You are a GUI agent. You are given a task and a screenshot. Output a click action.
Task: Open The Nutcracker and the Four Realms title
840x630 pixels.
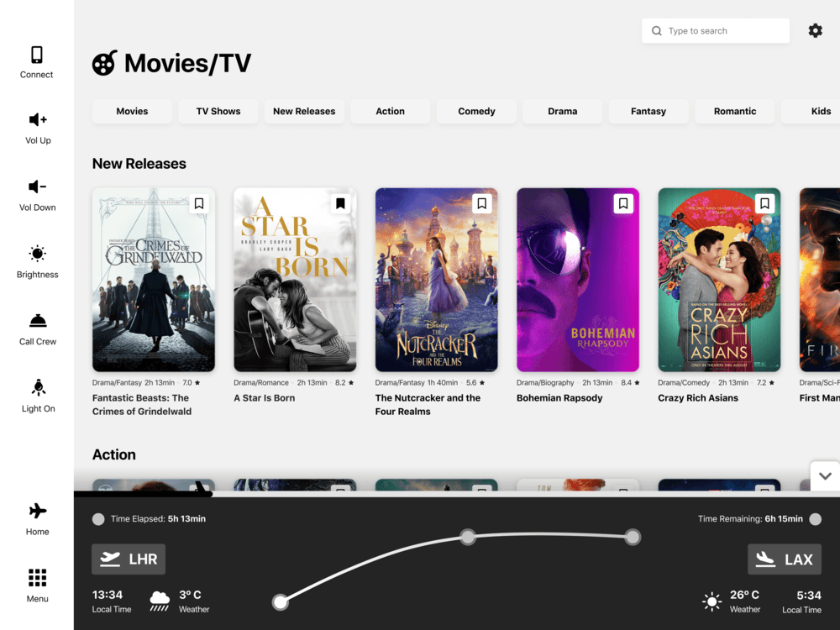click(x=428, y=405)
